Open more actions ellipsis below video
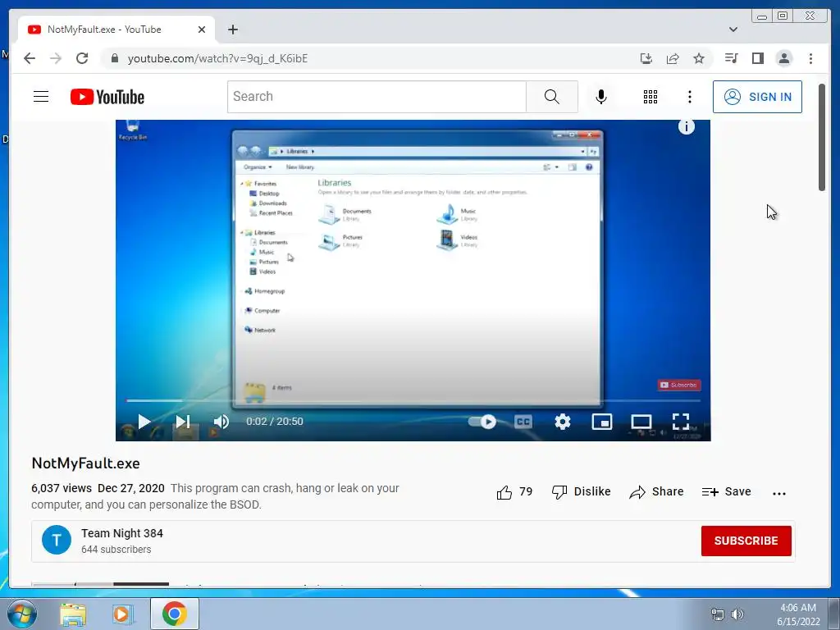Screen dimensions: 840x630 coord(779,493)
